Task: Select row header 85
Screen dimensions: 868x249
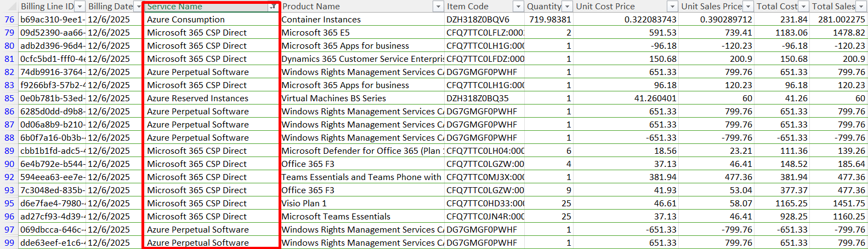Action: [x=9, y=99]
